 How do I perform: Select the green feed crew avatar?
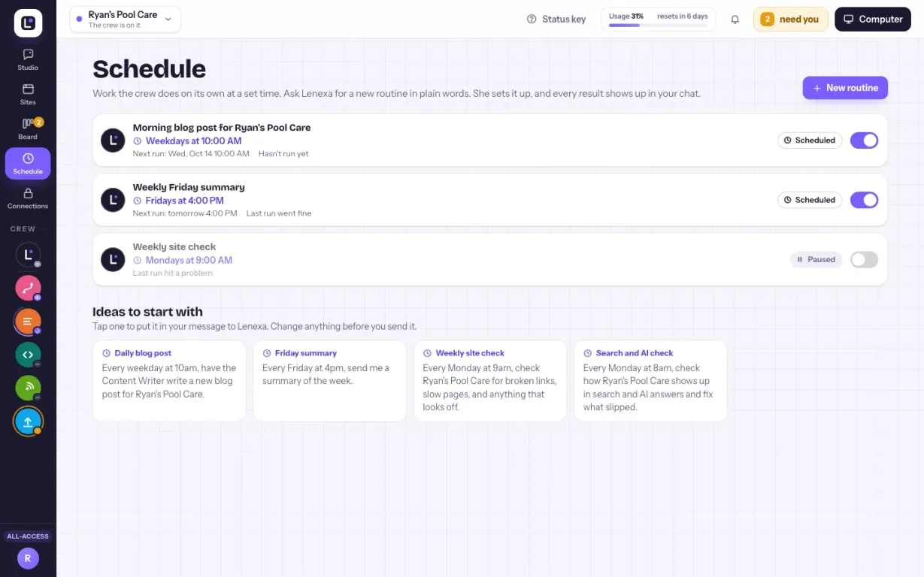click(28, 388)
